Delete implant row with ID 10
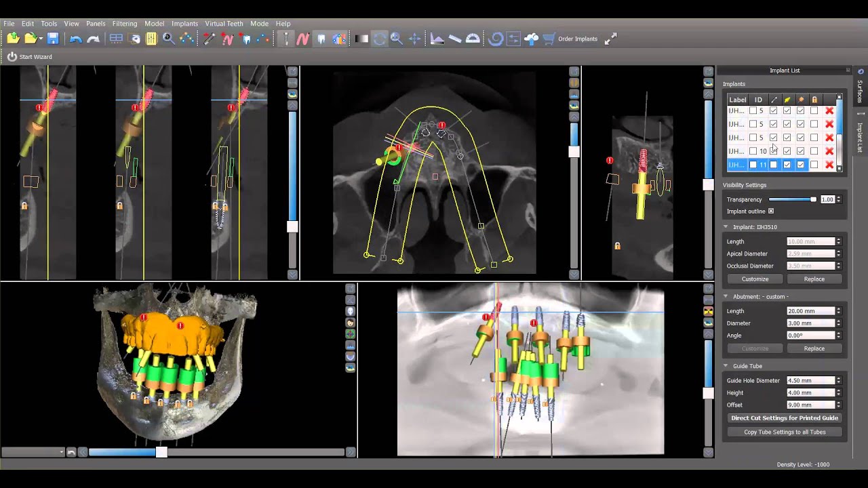Image resolution: width=868 pixels, height=488 pixels. 829,151
